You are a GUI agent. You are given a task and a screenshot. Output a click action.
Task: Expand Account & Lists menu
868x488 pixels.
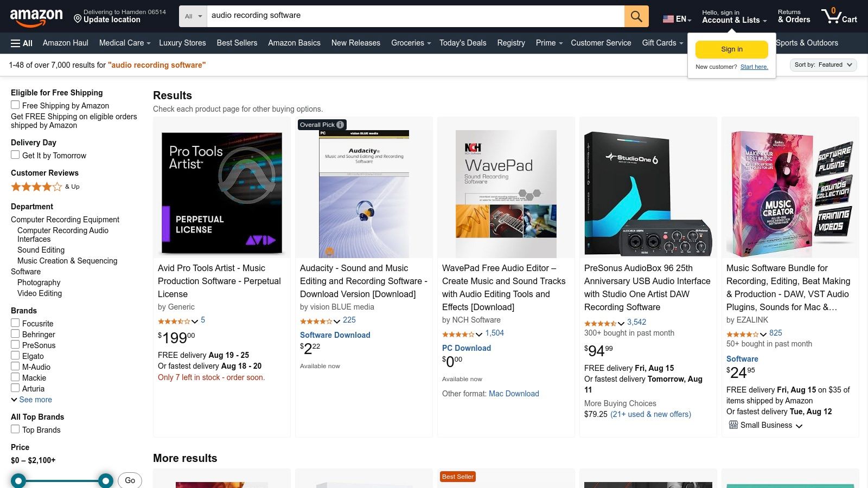pyautogui.click(x=734, y=16)
